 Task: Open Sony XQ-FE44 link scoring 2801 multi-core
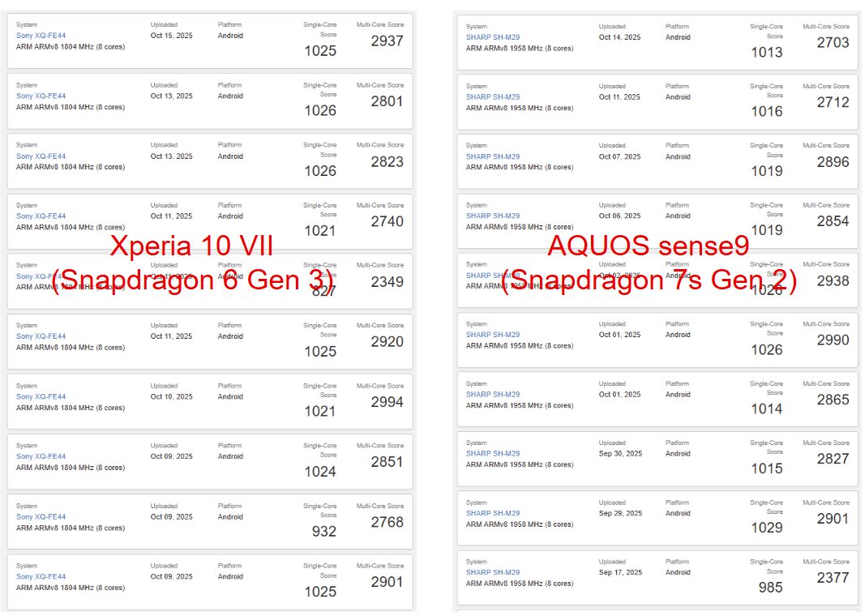pyautogui.click(x=41, y=96)
